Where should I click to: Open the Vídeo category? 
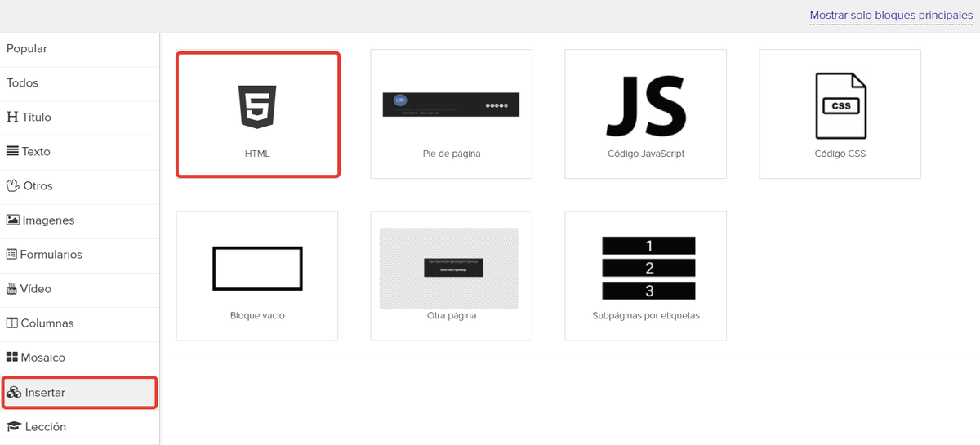point(79,289)
